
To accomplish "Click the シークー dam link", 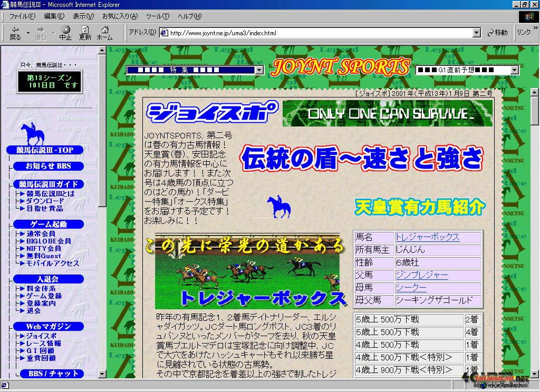I will click(411, 288).
